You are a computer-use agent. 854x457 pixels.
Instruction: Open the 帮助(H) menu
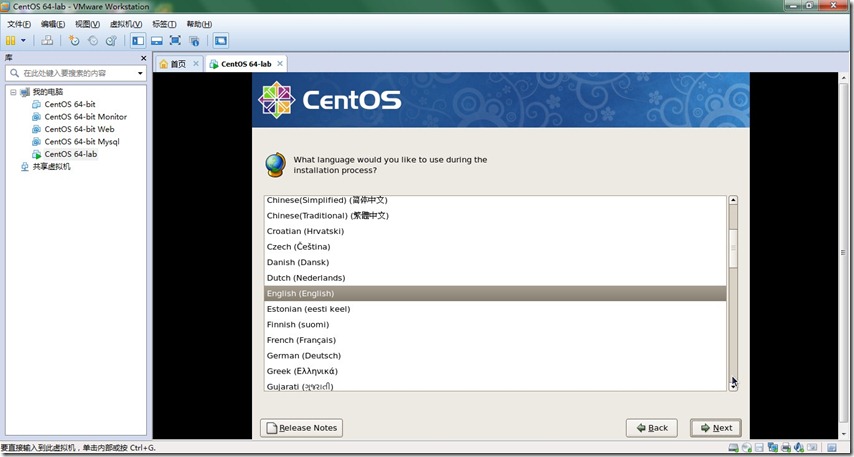(x=199, y=24)
